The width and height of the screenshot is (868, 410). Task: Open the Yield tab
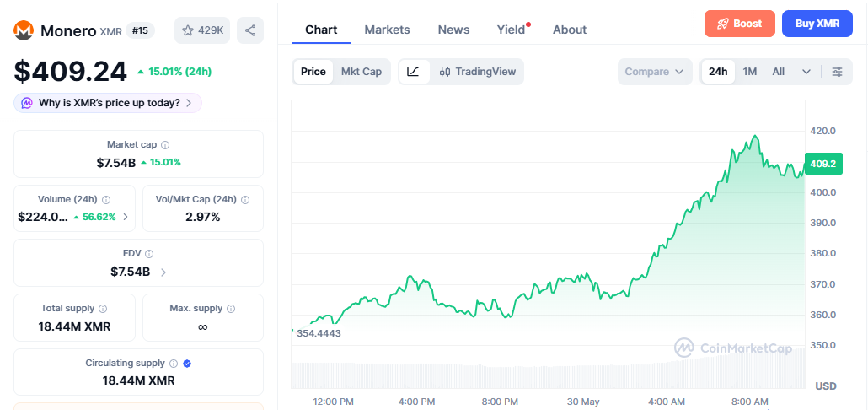(x=511, y=30)
